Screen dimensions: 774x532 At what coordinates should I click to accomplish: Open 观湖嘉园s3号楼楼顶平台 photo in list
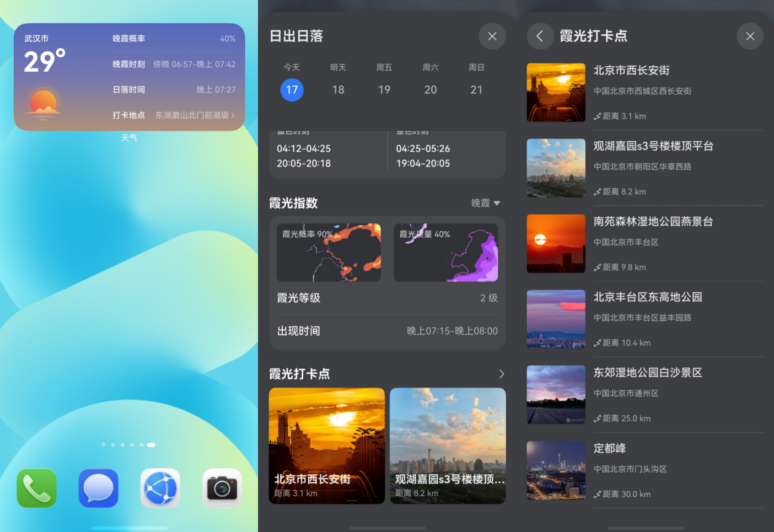556,168
